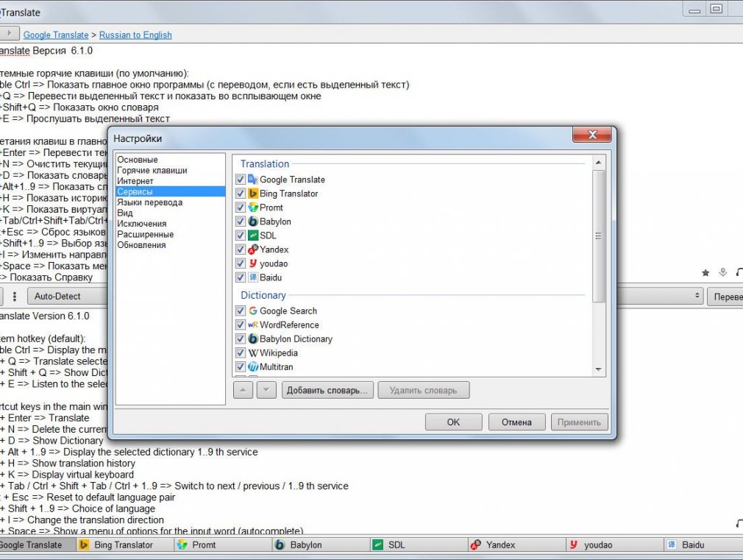Switch to the Promt tab at the bottom

click(222, 545)
